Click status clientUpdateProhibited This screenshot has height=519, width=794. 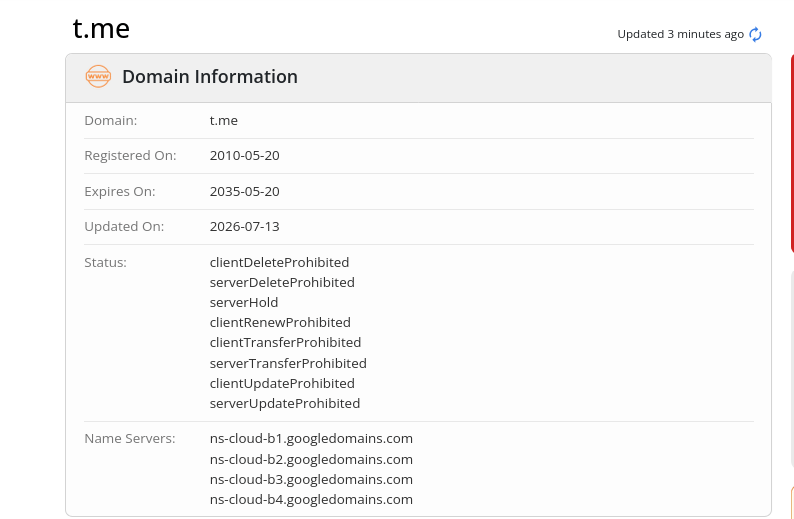coord(282,383)
